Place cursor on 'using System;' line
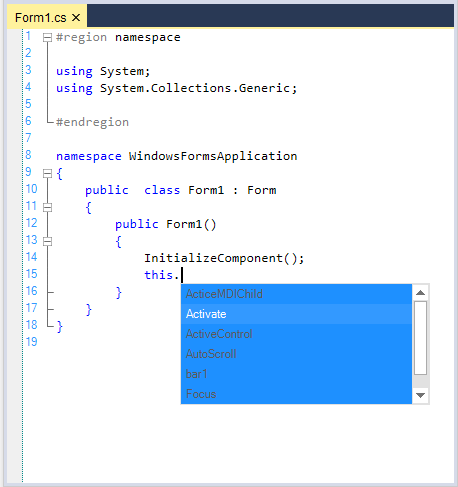 point(103,71)
